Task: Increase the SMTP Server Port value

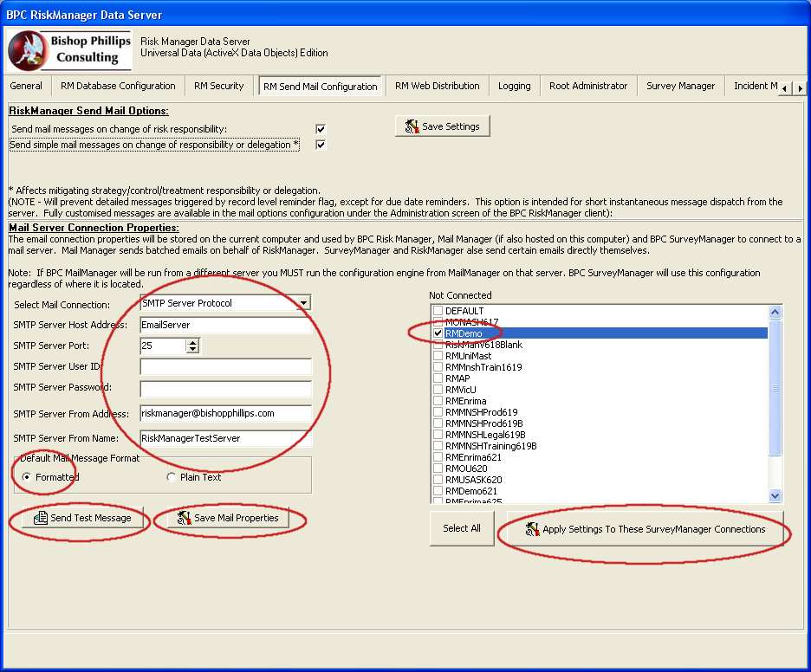Action: pyautogui.click(x=192, y=342)
